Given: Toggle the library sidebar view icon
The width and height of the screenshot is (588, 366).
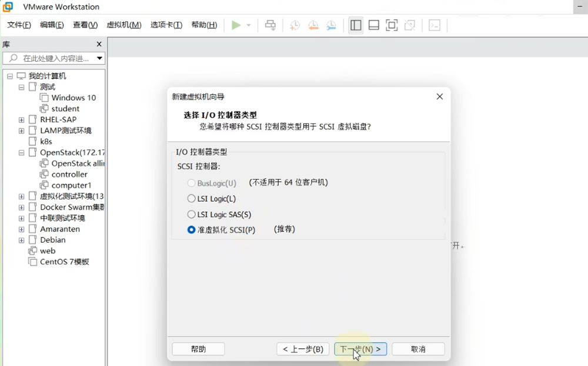Looking at the screenshot, I should 356,25.
